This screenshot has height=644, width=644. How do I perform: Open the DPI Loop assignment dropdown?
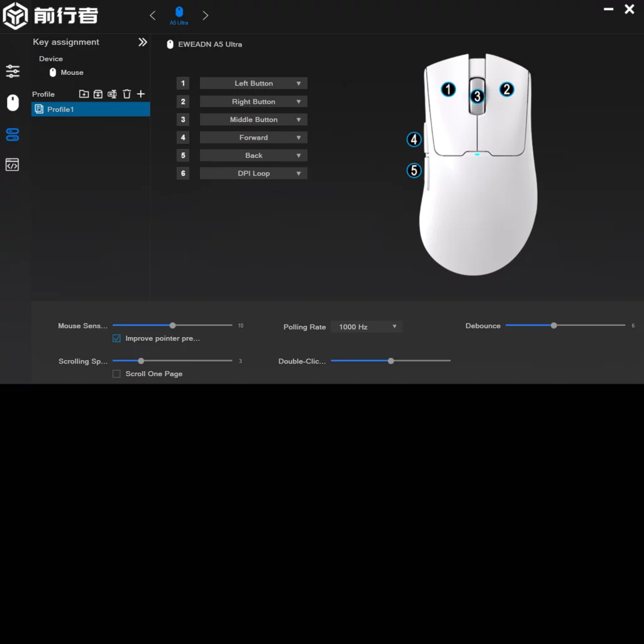click(253, 174)
